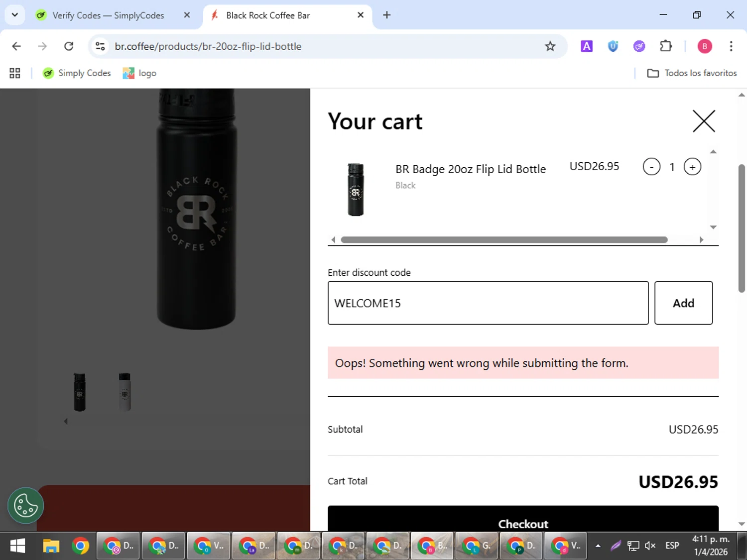Go forward with the browser forward arrow

[x=42, y=46]
